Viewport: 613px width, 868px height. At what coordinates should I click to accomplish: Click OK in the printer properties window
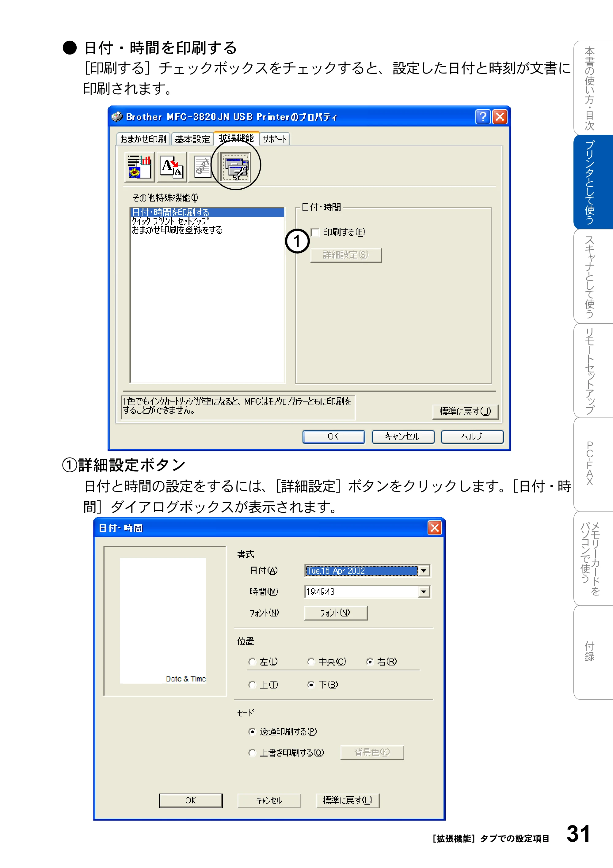click(x=334, y=437)
